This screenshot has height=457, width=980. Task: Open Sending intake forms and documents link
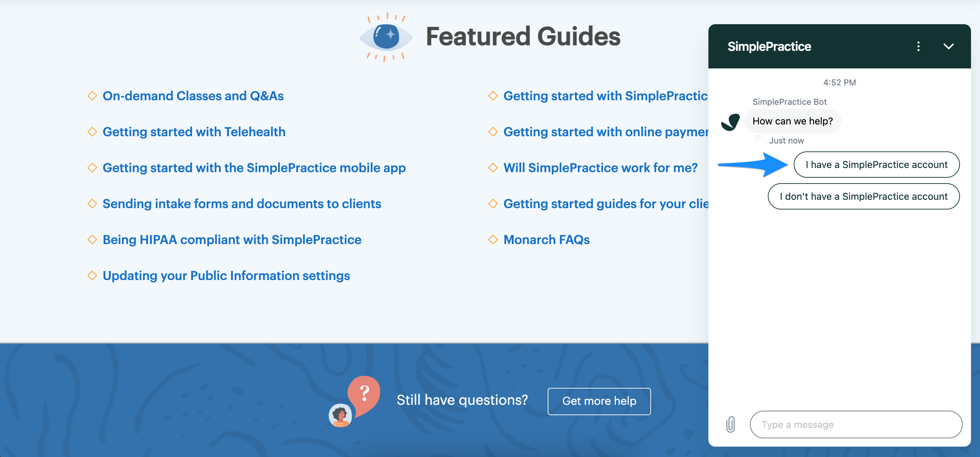tap(242, 204)
